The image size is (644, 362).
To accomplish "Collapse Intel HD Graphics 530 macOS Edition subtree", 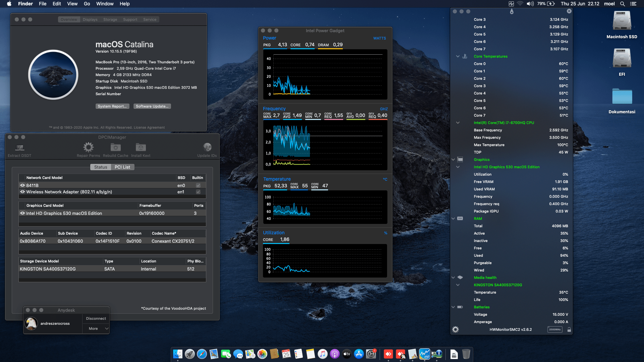I will click(458, 167).
